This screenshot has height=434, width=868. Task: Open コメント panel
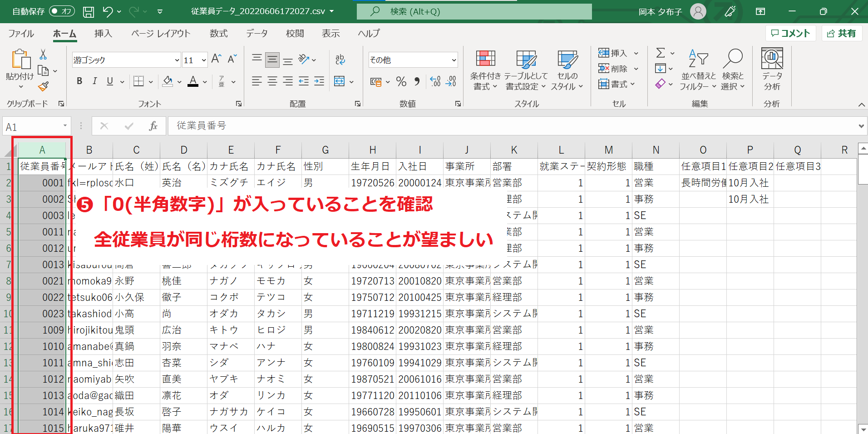click(x=790, y=33)
